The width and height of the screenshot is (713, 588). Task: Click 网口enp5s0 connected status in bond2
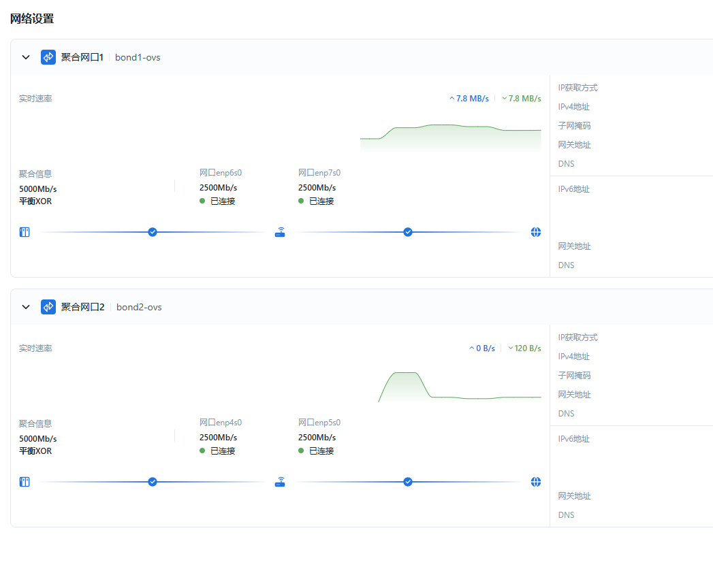pos(317,451)
